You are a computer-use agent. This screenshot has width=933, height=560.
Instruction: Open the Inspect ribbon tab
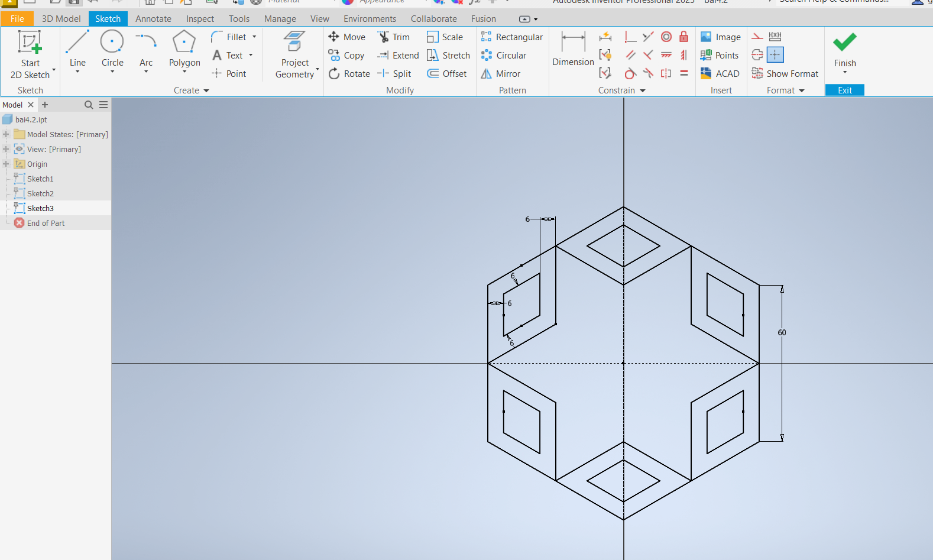(x=200, y=19)
